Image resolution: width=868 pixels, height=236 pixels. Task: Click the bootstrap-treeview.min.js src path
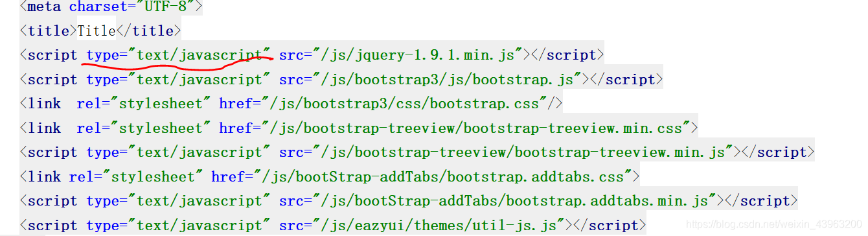pyautogui.click(x=524, y=152)
